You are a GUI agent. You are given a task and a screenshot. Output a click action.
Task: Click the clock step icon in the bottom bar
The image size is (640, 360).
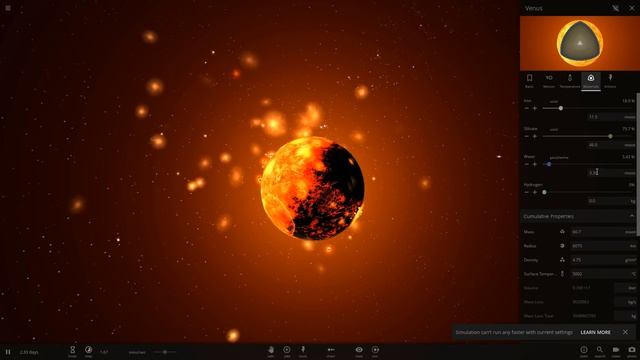(89, 351)
